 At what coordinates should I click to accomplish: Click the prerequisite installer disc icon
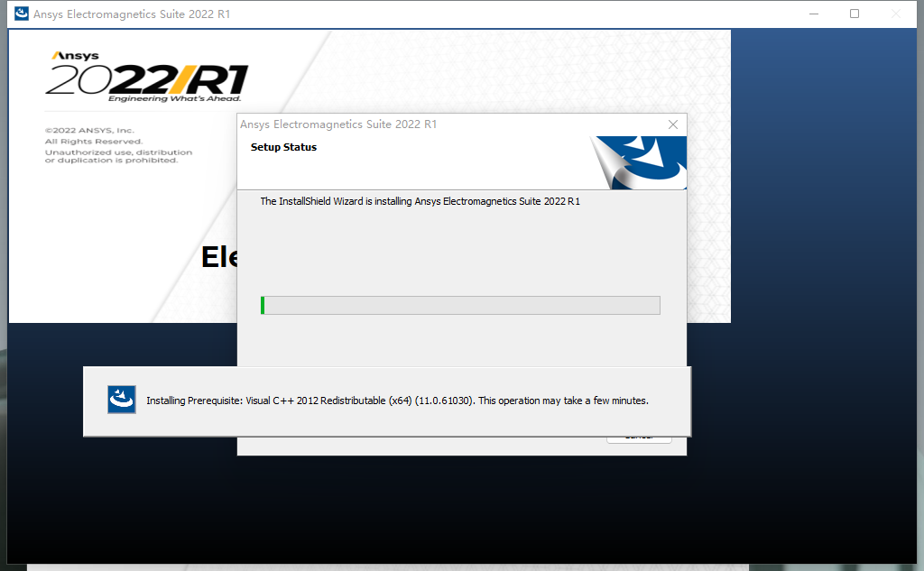point(121,400)
